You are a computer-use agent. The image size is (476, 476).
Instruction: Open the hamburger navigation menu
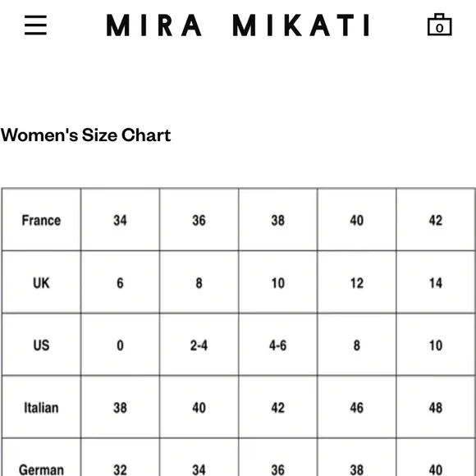[35, 25]
